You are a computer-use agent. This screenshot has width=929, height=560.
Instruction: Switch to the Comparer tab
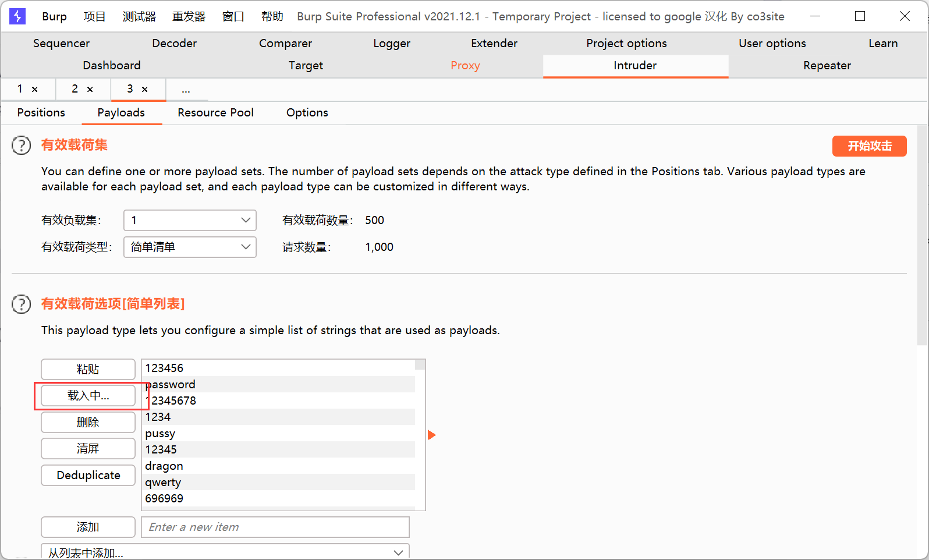286,43
